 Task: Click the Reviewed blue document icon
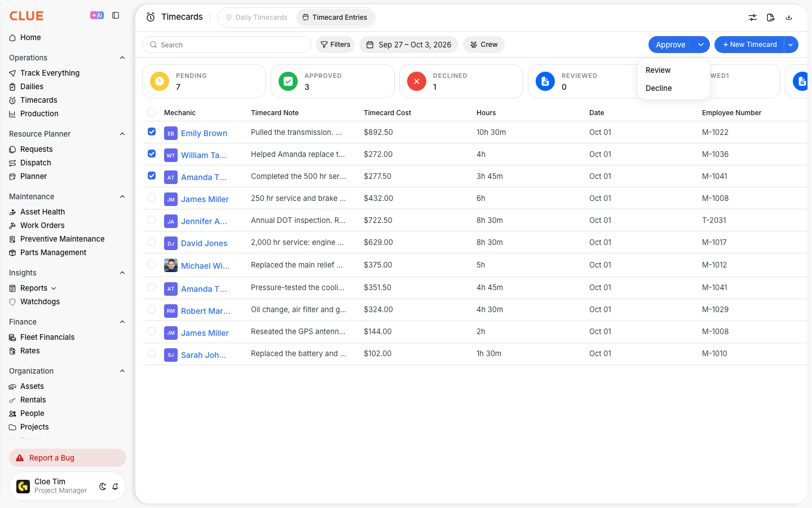coord(545,81)
